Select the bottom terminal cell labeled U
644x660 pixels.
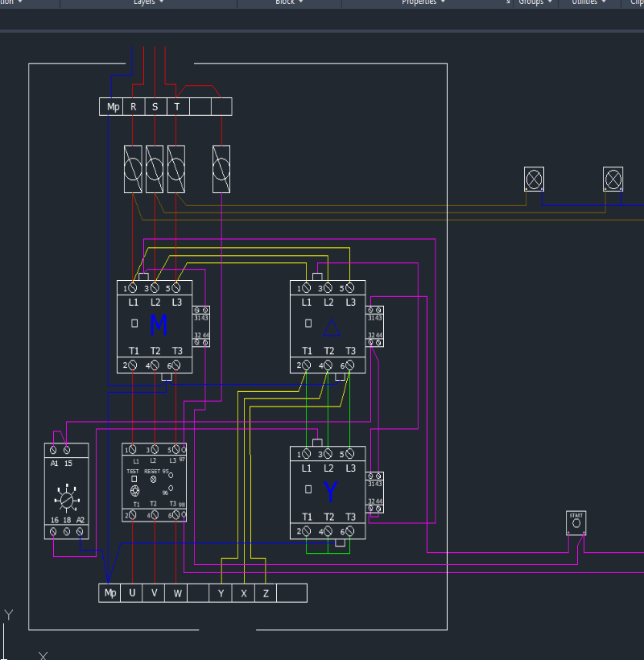click(132, 593)
